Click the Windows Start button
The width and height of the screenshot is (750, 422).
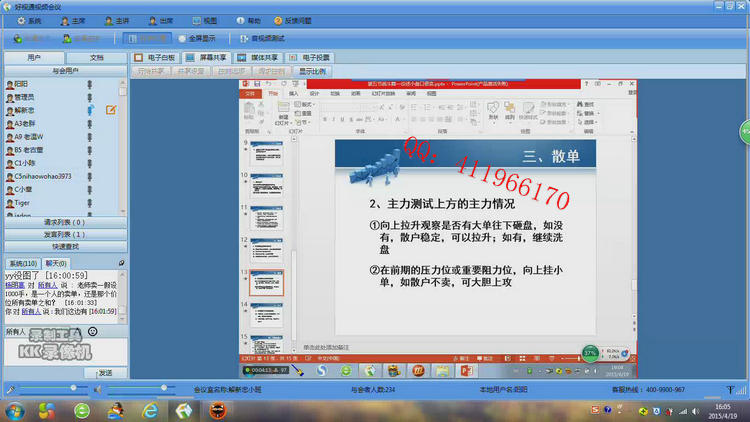14,411
